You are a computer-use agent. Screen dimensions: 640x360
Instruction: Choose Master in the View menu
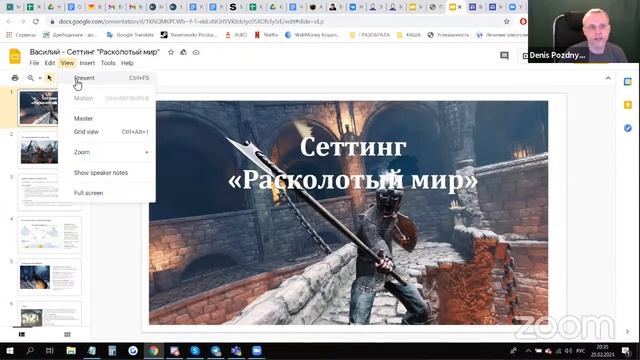point(107,118)
